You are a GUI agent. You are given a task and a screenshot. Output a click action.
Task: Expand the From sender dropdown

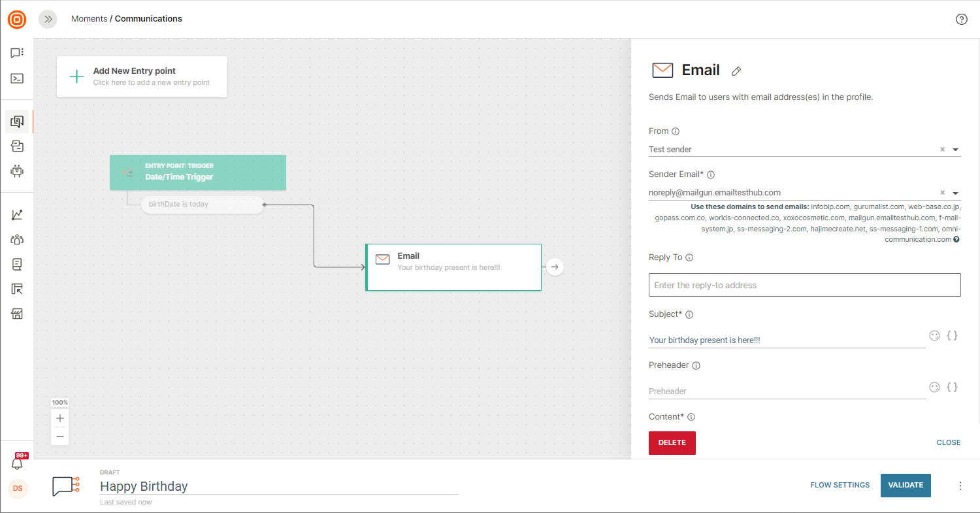pyautogui.click(x=955, y=150)
